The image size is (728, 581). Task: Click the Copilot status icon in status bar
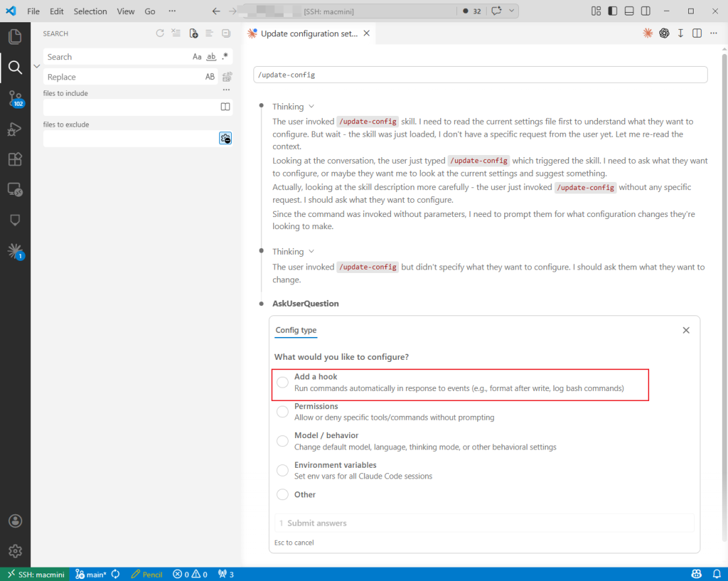pos(696,574)
